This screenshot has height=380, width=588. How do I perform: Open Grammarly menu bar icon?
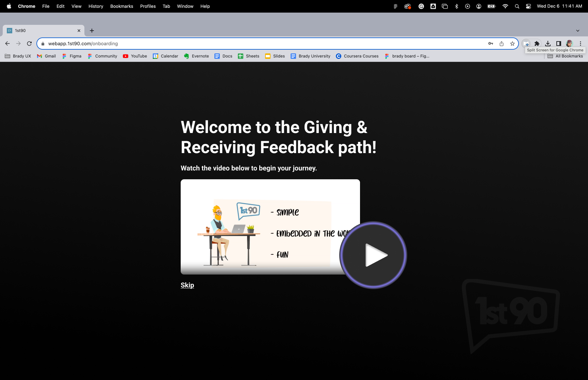click(421, 6)
